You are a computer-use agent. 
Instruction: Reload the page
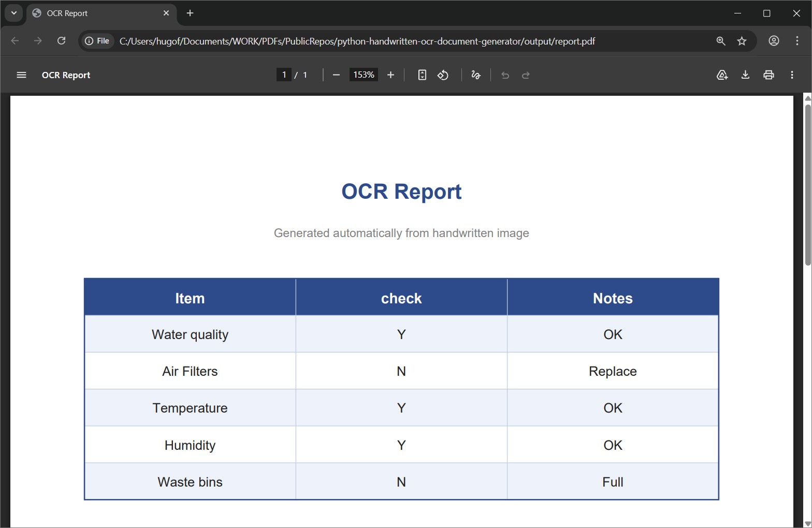pyautogui.click(x=61, y=41)
